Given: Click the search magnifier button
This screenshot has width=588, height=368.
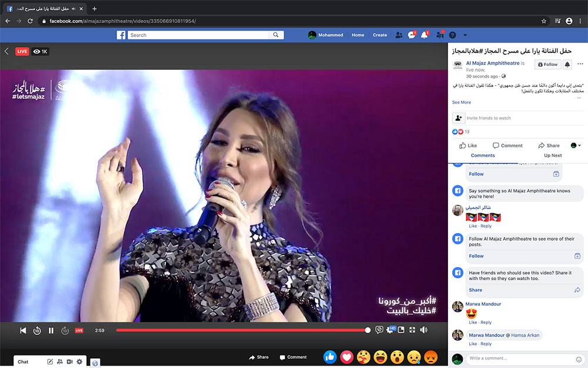Looking at the screenshot, I should click(x=276, y=35).
